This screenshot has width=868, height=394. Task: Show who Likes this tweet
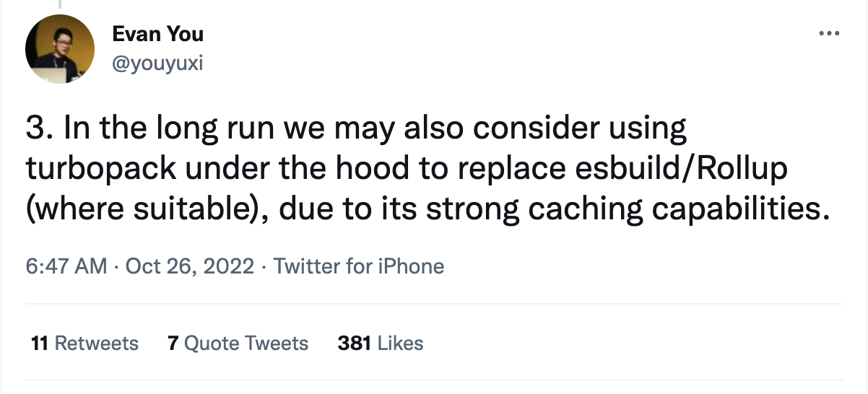pyautogui.click(x=400, y=343)
